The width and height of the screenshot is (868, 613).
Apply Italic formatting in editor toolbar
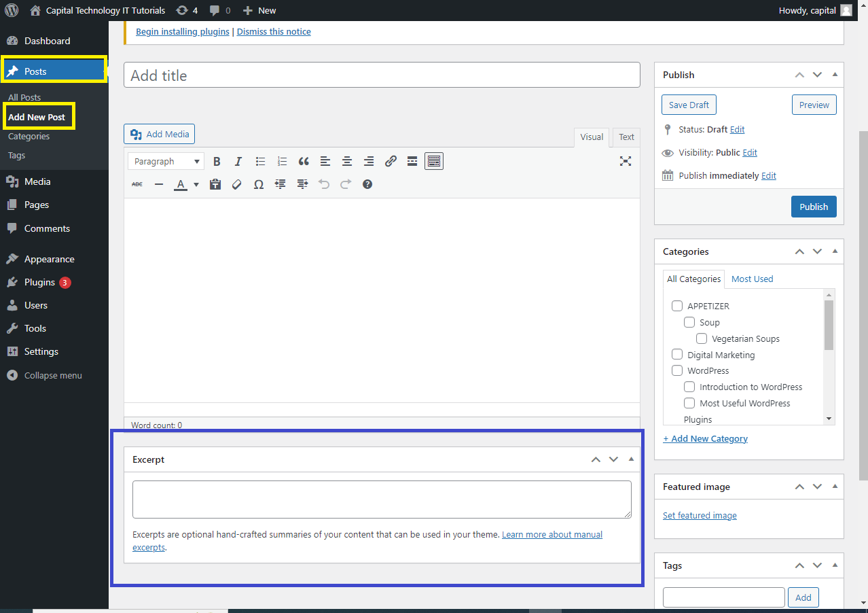pyautogui.click(x=238, y=162)
